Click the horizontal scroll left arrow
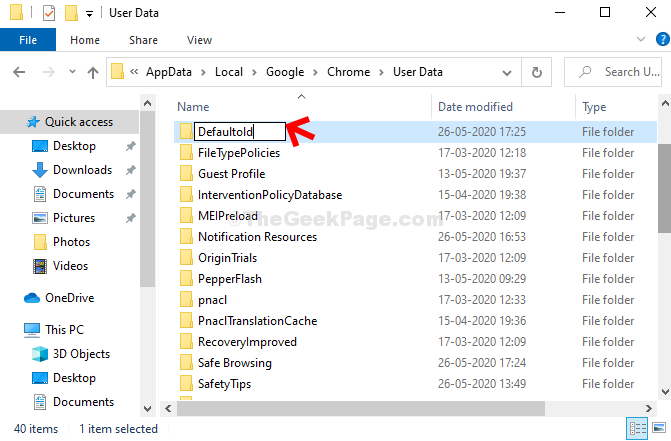The image size is (671, 441). [168, 408]
